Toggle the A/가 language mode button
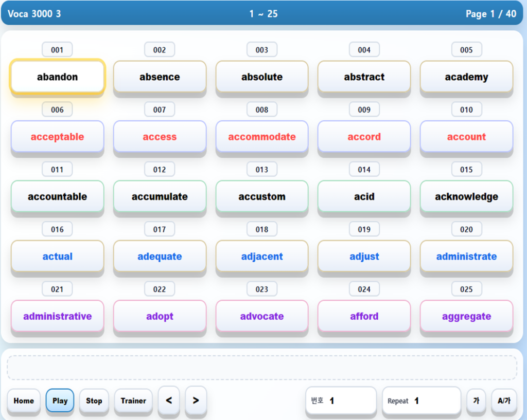The width and height of the screenshot is (527, 420). (504, 401)
